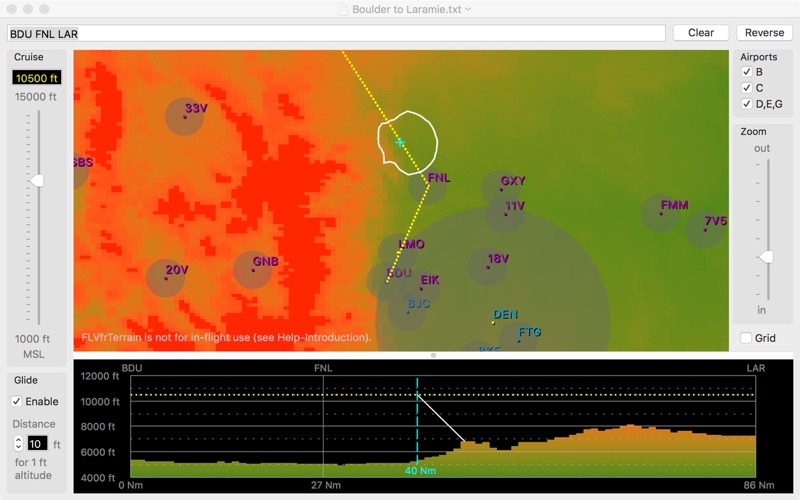Click the cyan crosshair position marker

point(400,143)
